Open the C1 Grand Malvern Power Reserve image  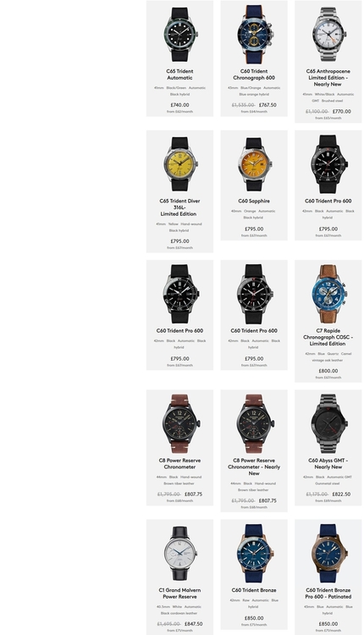[180, 553]
